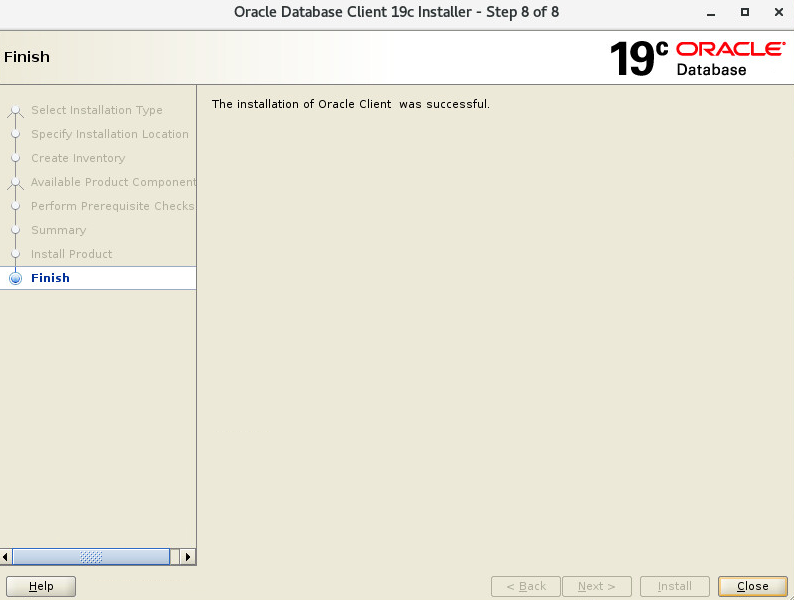Click the Available Product Components step bullet
This screenshot has width=794, height=600.
(x=16, y=182)
